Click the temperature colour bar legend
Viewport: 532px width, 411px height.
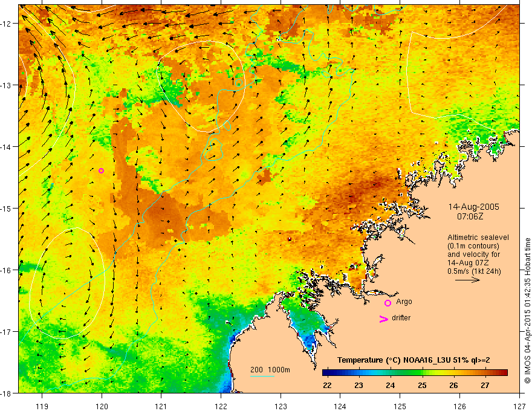tap(415, 373)
